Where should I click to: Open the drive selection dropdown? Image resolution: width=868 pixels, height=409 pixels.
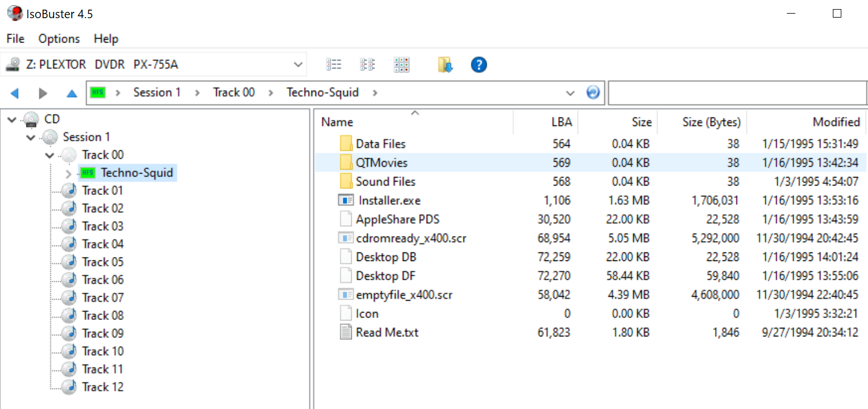point(298,65)
